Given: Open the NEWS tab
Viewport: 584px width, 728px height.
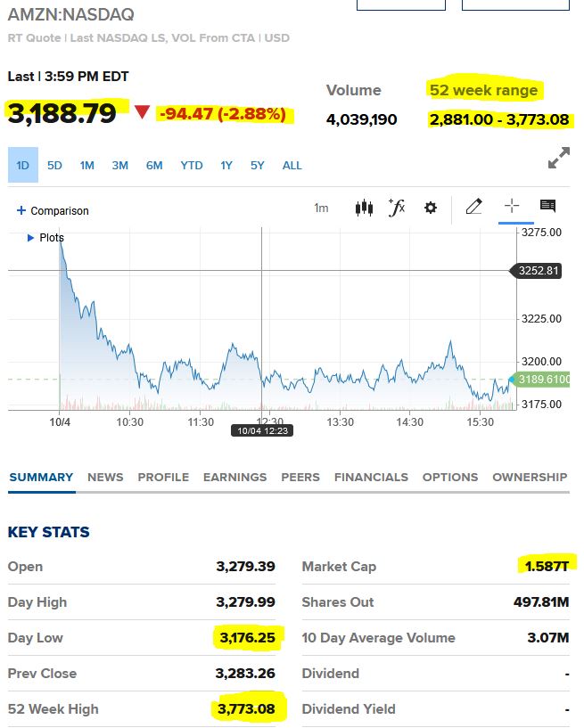Looking at the screenshot, I should (105, 477).
